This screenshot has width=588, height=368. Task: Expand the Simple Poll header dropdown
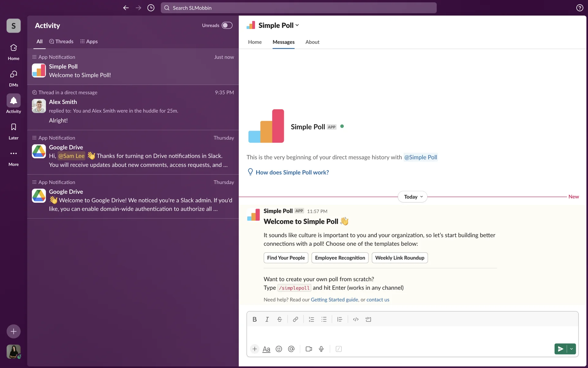[x=297, y=25]
